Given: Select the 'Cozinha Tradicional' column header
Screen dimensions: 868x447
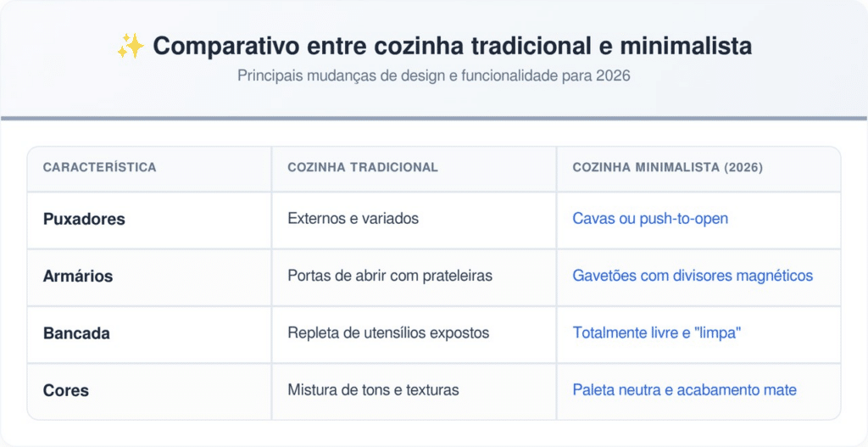Looking at the screenshot, I should (363, 168).
